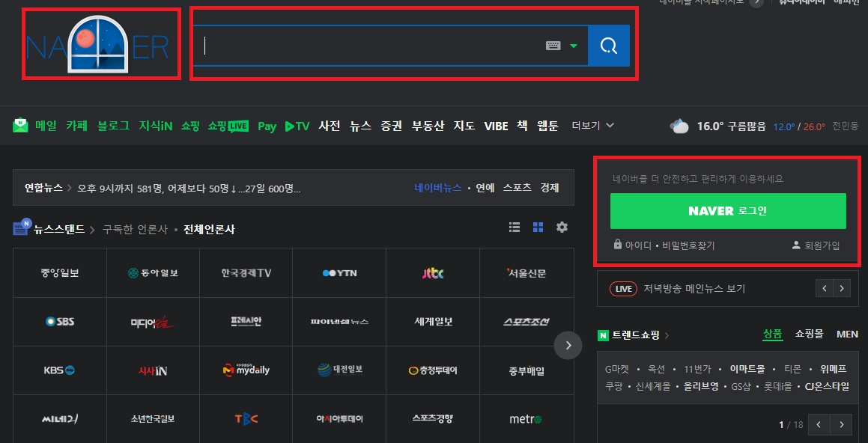868x443 pixels.
Task: Click the green NAVER 로그인 button
Action: coord(728,211)
